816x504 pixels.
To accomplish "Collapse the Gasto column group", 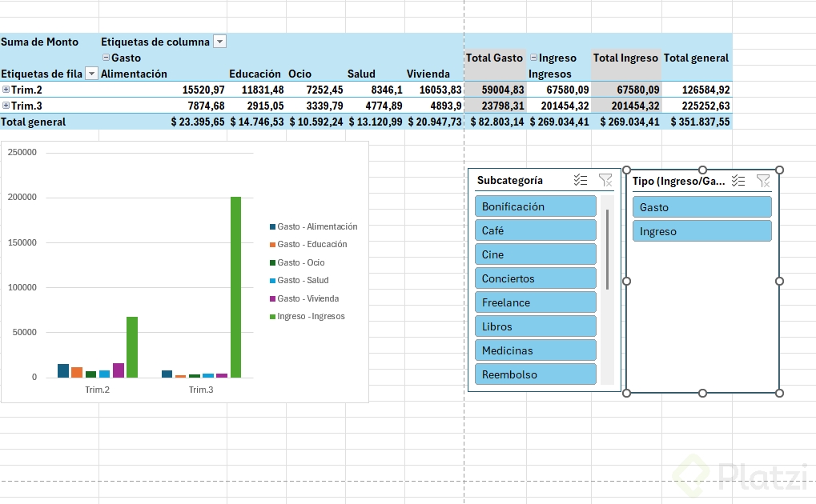I will (x=106, y=58).
